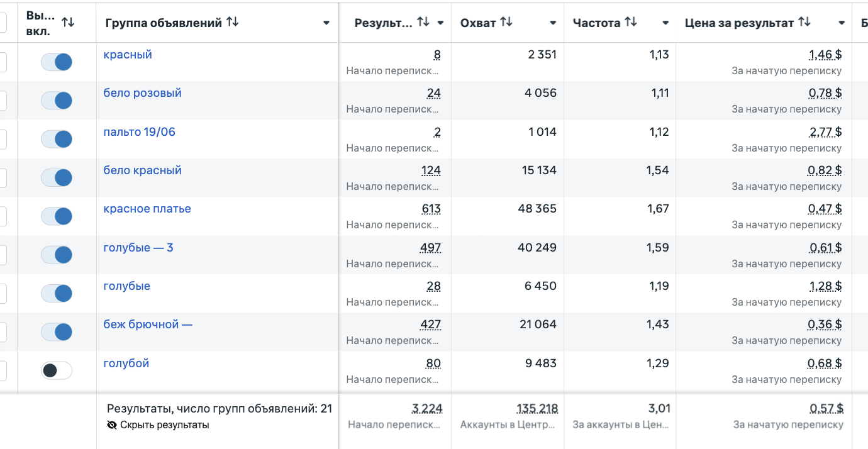Open Цена за результат column dropdown

842,23
